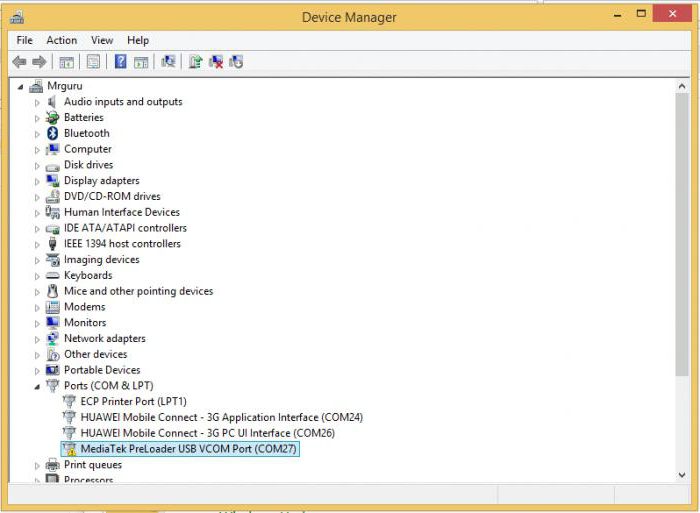Expand the Display adapters category
Viewport: 700px width, 513px height.
tap(37, 182)
